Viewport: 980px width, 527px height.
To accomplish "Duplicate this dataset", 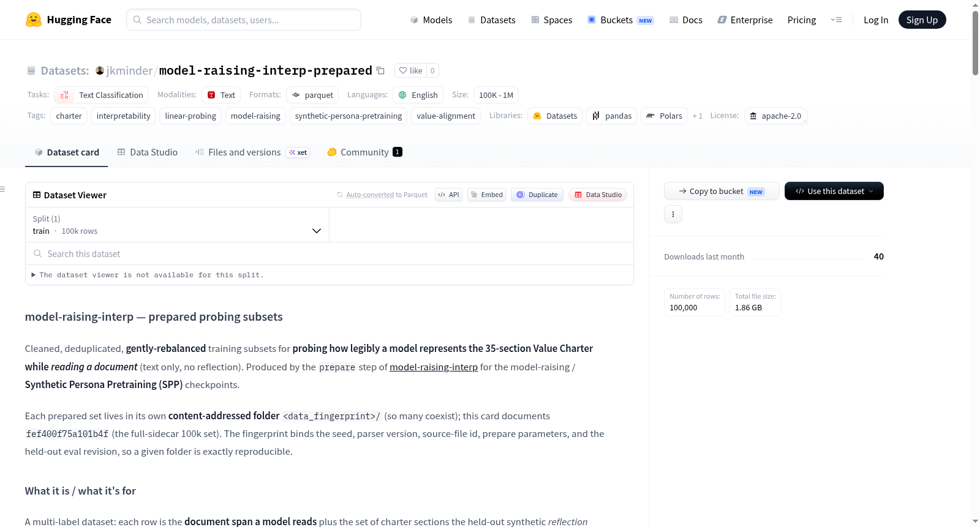I will [537, 195].
